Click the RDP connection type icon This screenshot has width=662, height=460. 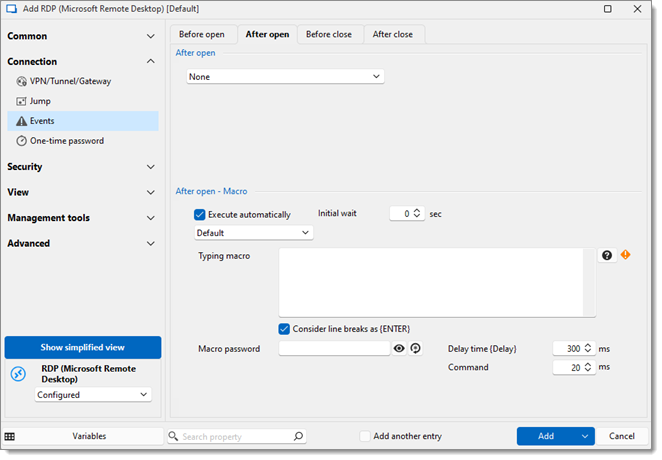[x=18, y=374]
